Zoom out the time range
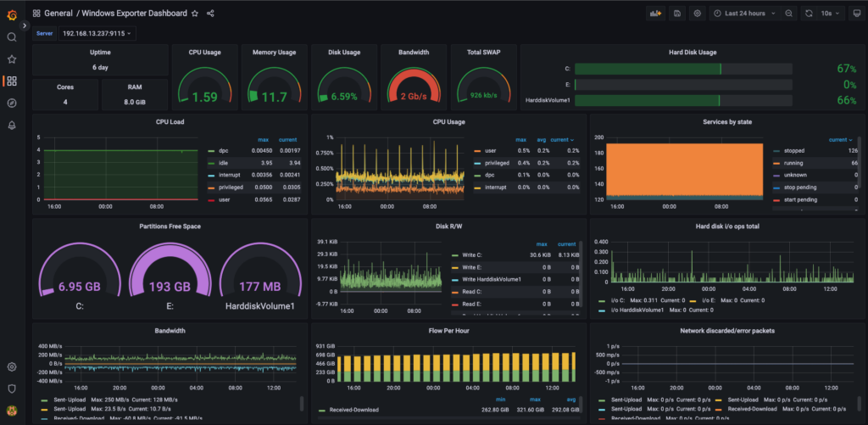Screen dimensions: 868x425 [788, 14]
